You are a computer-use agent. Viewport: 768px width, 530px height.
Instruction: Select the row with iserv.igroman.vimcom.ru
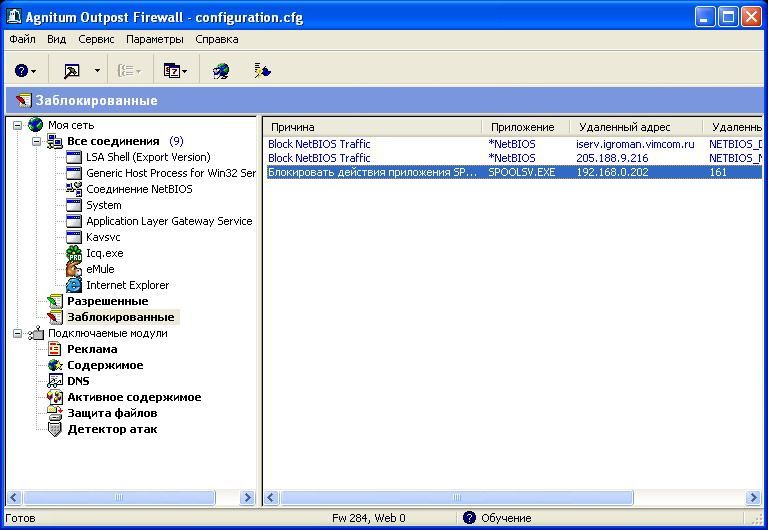pyautogui.click(x=514, y=144)
